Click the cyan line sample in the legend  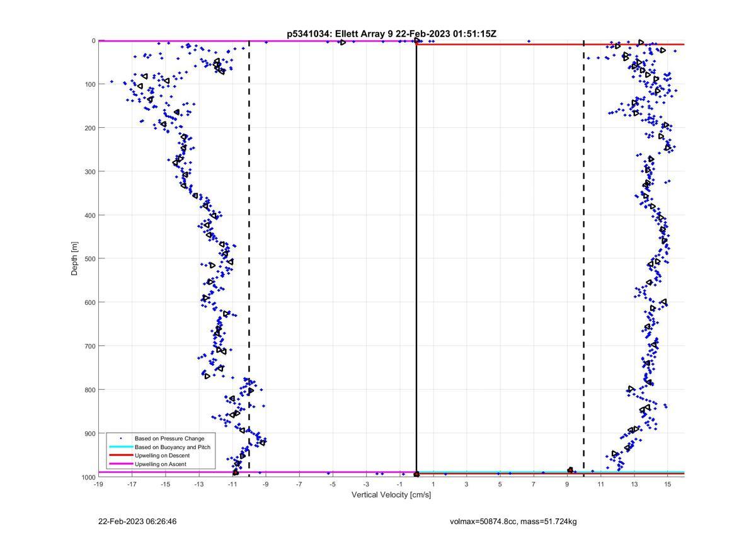click(120, 447)
